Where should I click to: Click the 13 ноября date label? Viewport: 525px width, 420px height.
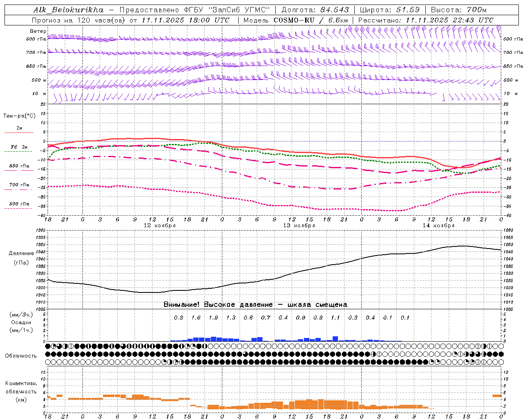point(299,226)
